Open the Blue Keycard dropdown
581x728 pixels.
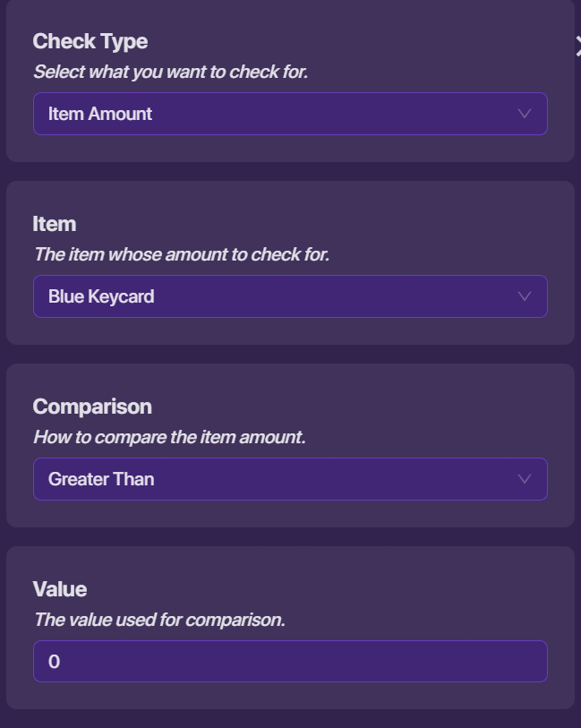coord(290,296)
